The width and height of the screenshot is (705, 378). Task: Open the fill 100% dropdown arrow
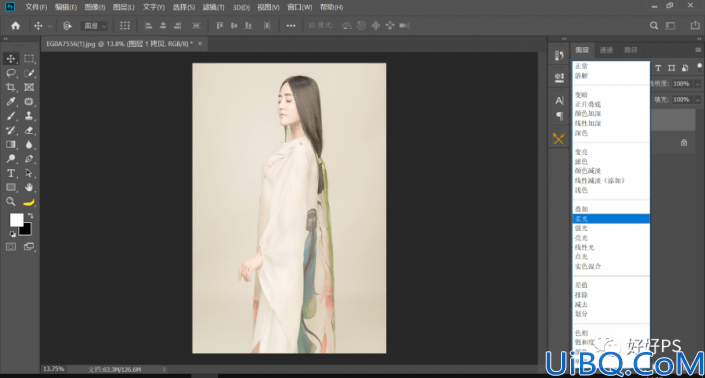tap(698, 99)
